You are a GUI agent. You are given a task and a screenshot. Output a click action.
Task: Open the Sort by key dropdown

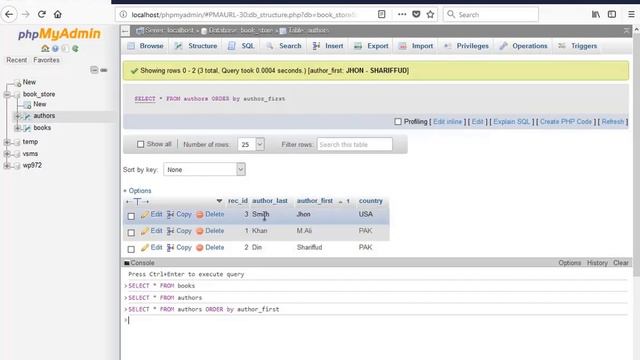tap(204, 169)
